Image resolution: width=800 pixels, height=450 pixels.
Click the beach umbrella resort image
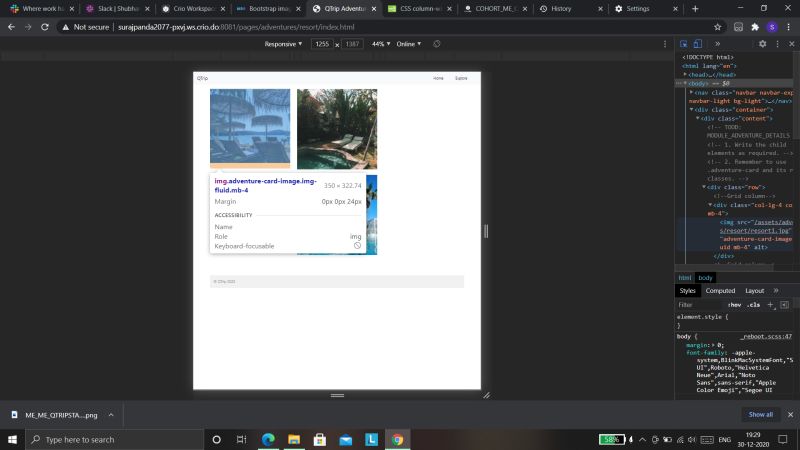click(250, 127)
